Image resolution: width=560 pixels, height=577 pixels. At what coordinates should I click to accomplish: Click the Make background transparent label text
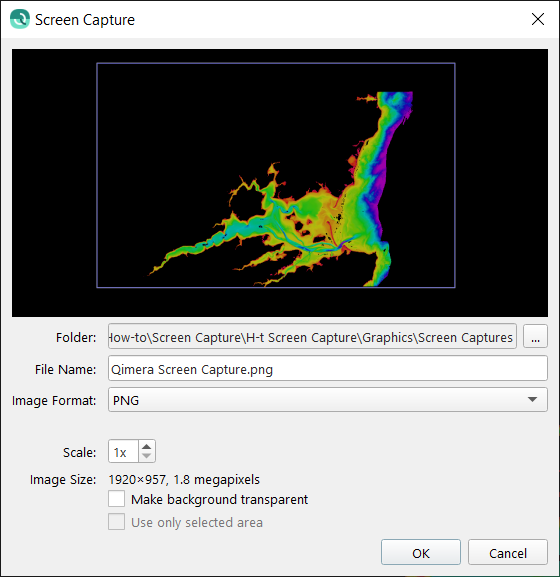(219, 499)
